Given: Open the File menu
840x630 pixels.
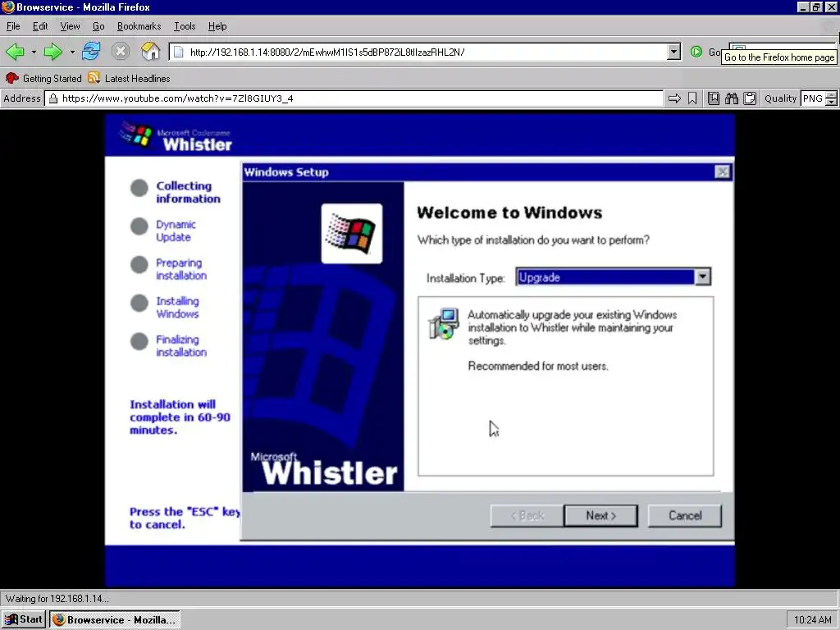Looking at the screenshot, I should tap(13, 26).
